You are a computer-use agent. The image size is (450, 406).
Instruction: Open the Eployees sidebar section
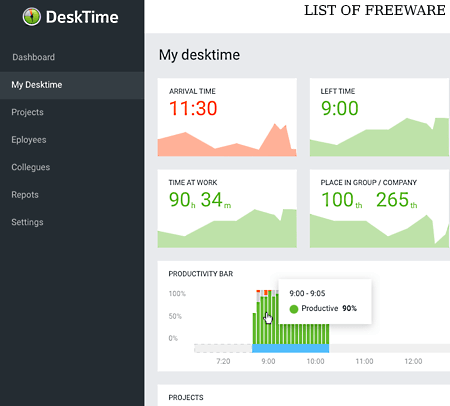pyautogui.click(x=29, y=140)
